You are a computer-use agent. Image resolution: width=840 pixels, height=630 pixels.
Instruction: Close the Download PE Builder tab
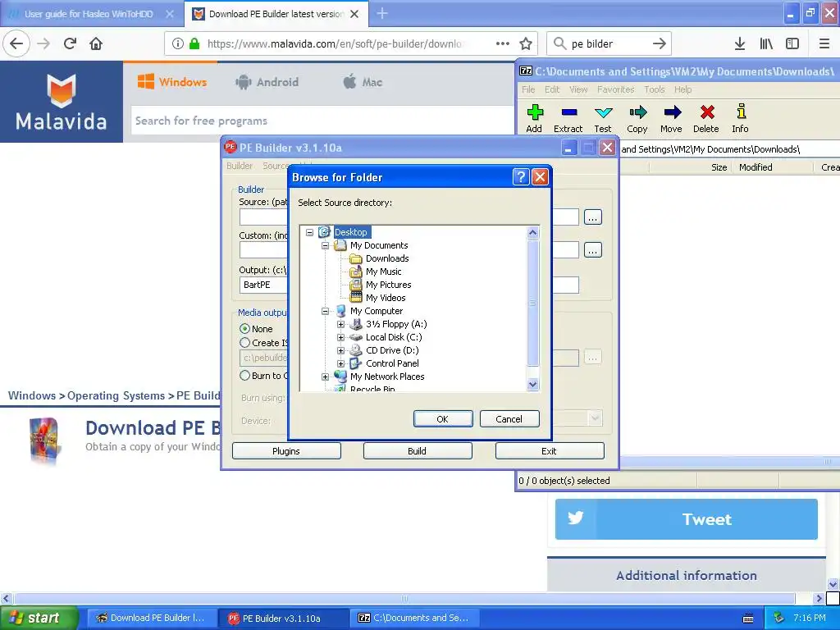(354, 14)
